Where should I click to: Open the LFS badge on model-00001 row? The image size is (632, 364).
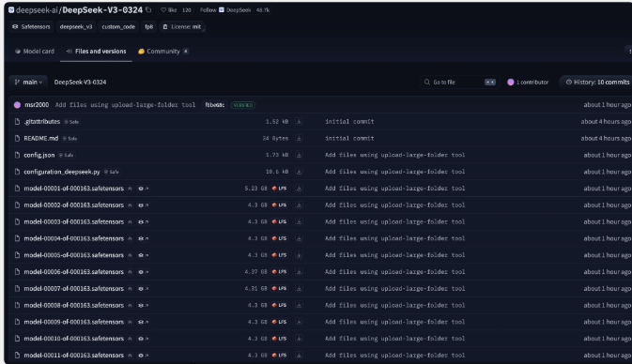click(x=279, y=189)
